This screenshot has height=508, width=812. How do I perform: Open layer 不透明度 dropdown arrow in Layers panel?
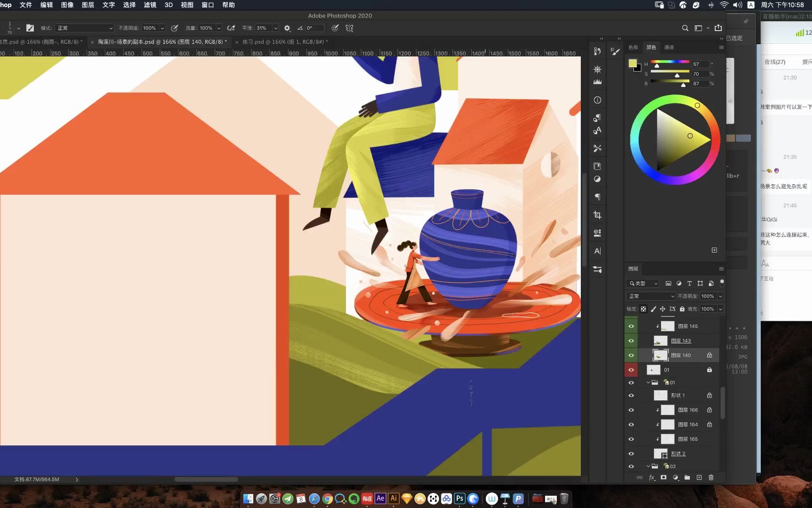click(720, 296)
